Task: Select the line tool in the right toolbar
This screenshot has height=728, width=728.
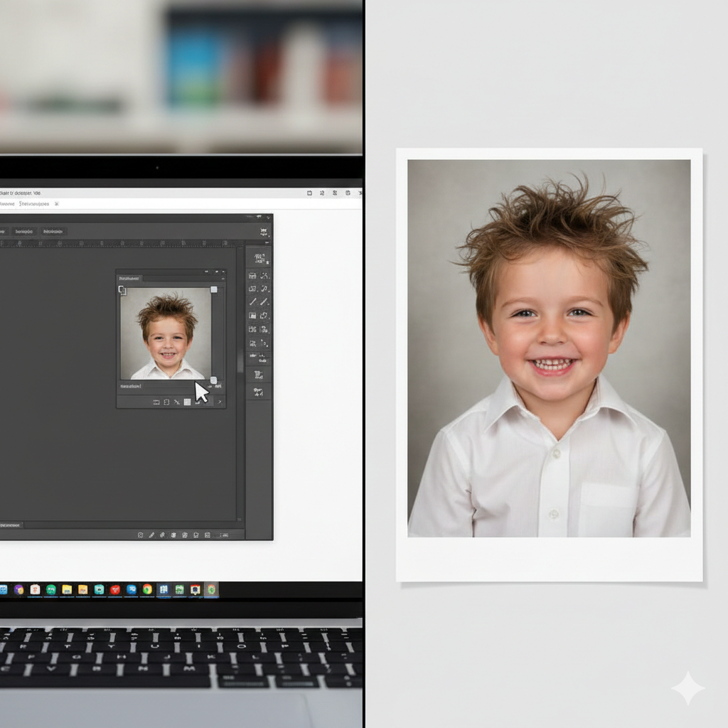Action: [252, 301]
